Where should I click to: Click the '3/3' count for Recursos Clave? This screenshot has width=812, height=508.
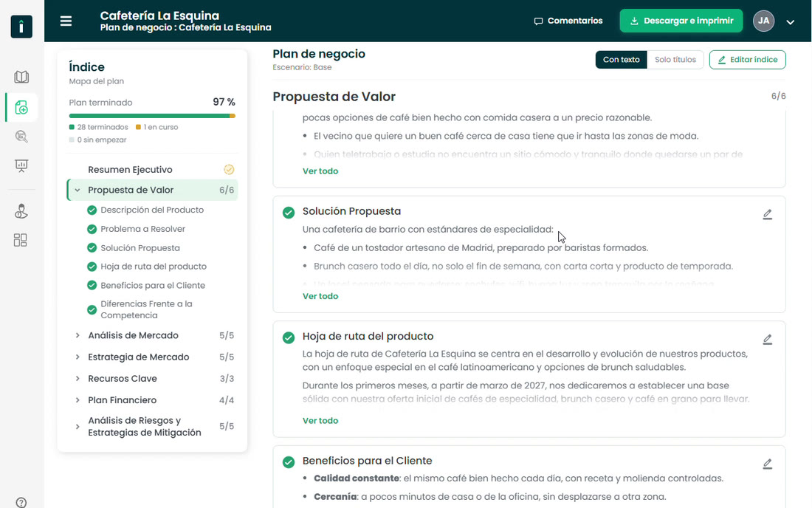[227, 379]
